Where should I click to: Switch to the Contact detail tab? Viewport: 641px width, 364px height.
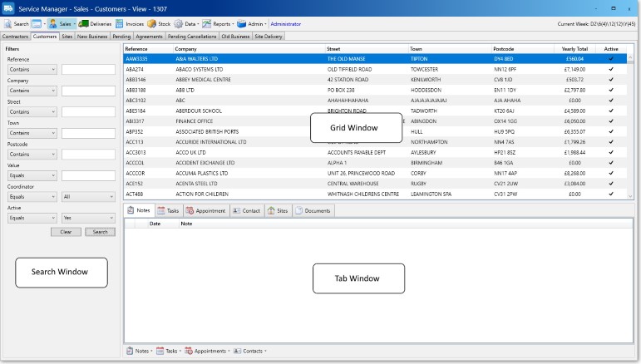[x=247, y=211]
